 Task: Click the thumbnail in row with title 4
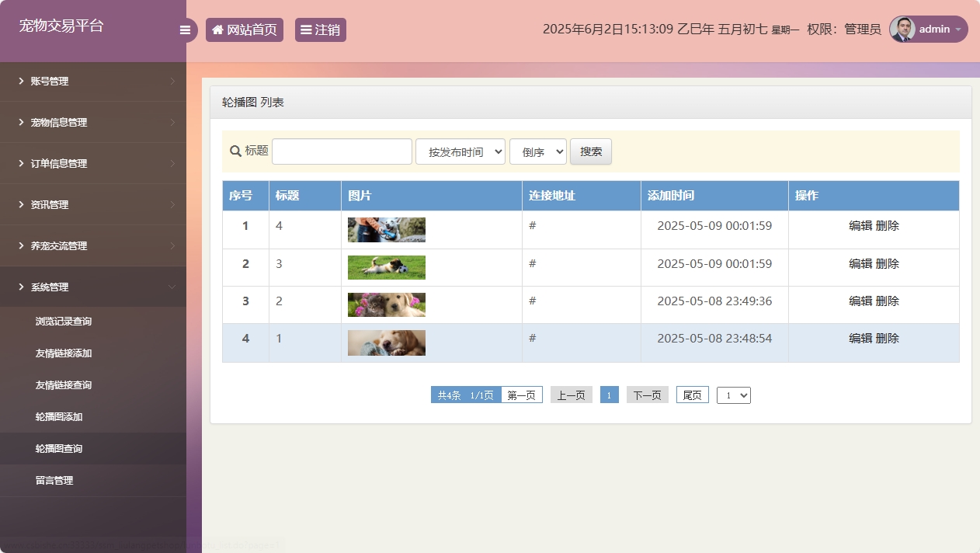[387, 230]
